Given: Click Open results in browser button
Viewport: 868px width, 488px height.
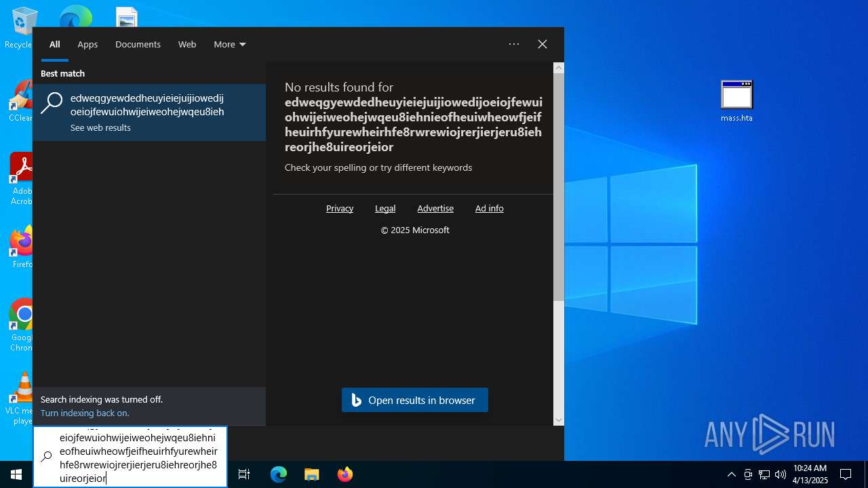Looking at the screenshot, I should point(415,400).
